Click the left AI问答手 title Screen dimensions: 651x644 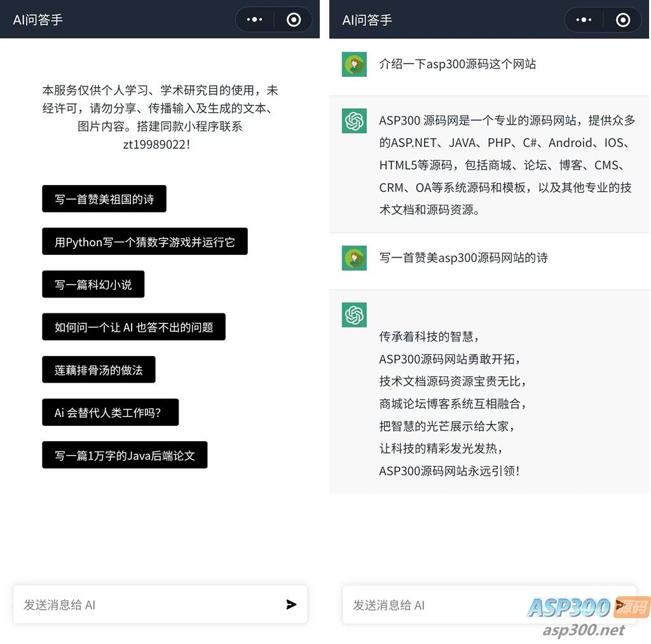[38, 20]
